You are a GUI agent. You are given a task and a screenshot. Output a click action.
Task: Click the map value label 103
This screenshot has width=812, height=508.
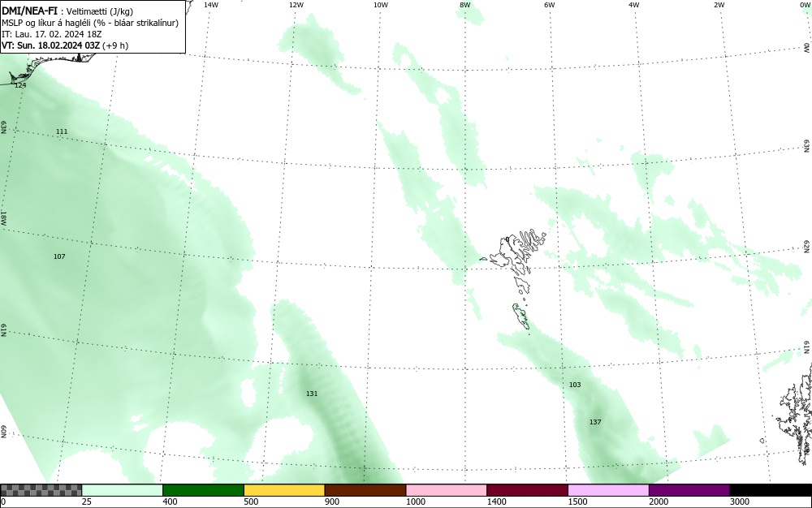tap(575, 385)
